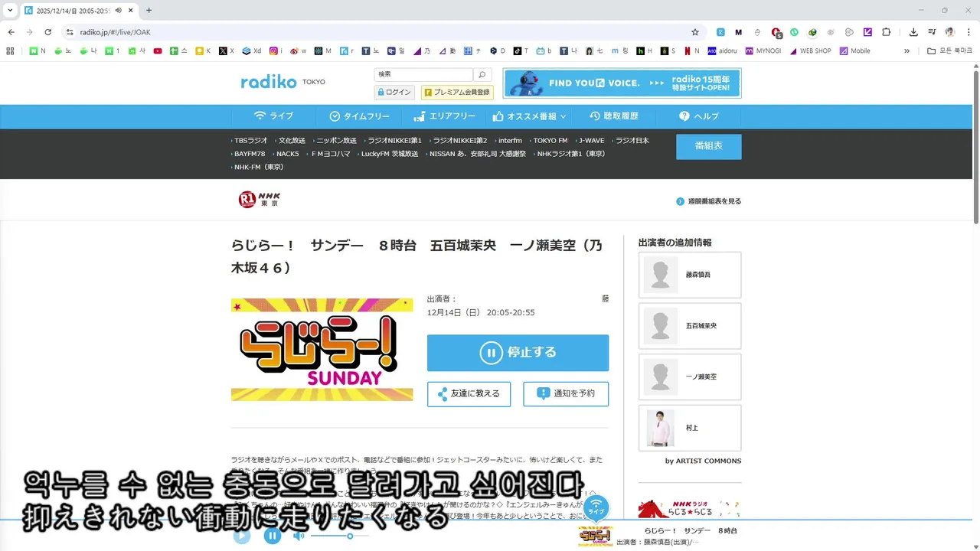Image resolution: width=980 pixels, height=551 pixels.
Task: Click the radiko logo
Action: click(268, 82)
